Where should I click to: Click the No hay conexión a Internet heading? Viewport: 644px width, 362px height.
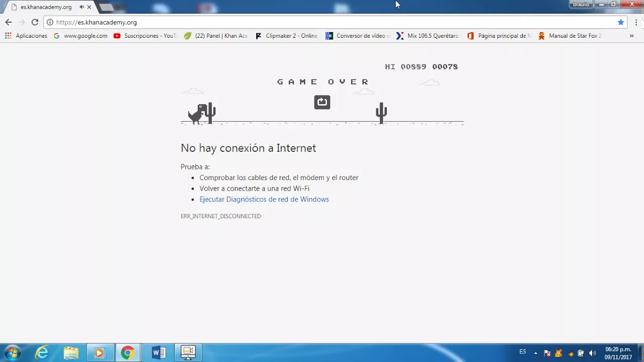[249, 148]
